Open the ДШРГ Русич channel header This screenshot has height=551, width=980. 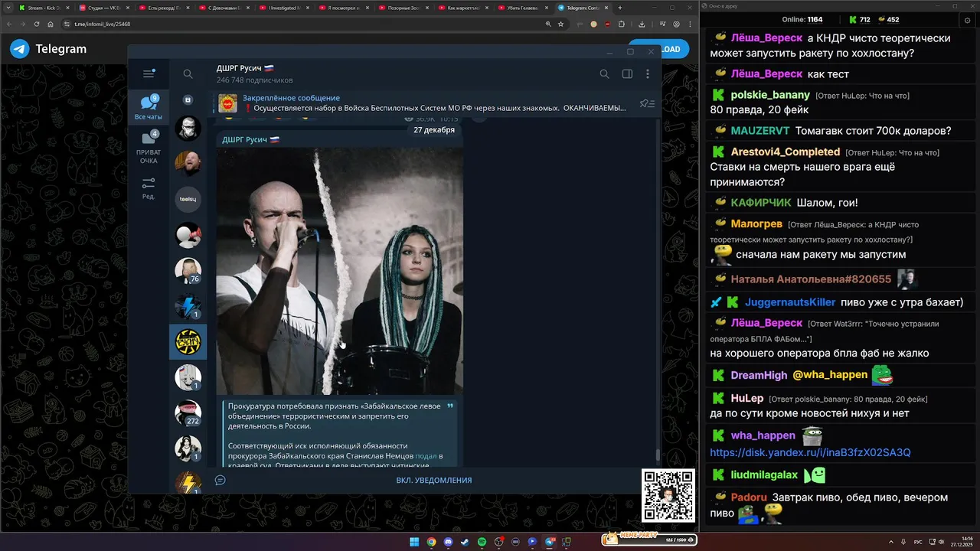254,73
